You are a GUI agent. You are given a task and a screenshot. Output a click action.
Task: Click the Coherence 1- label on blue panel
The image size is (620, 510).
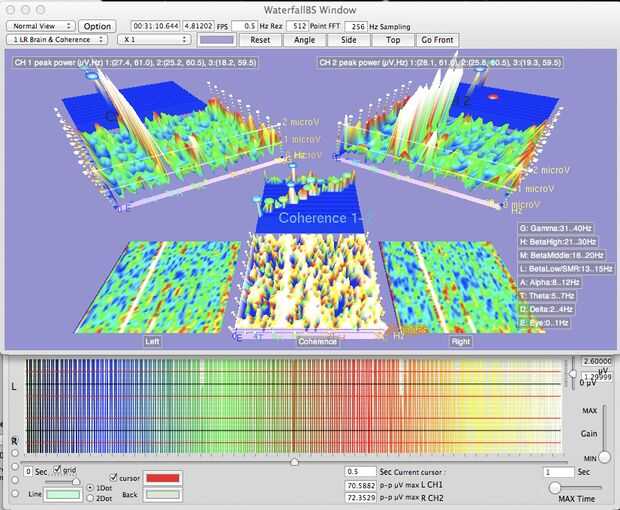(x=319, y=218)
